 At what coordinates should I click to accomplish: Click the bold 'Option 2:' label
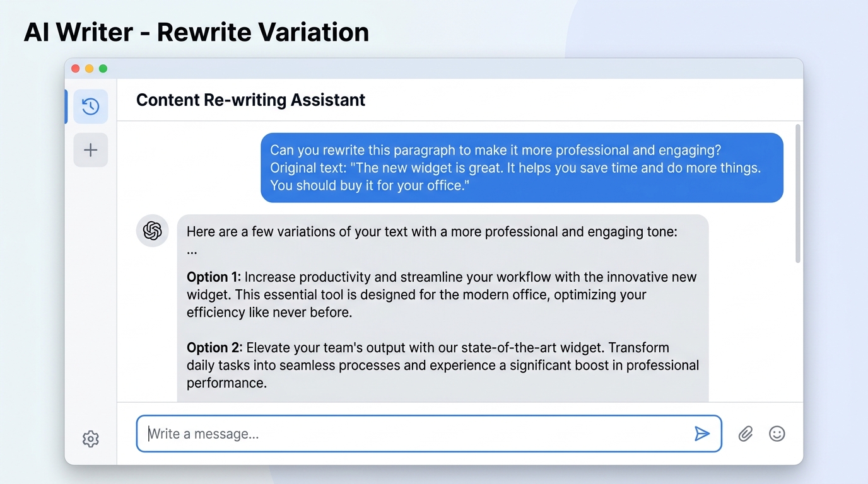coord(214,348)
